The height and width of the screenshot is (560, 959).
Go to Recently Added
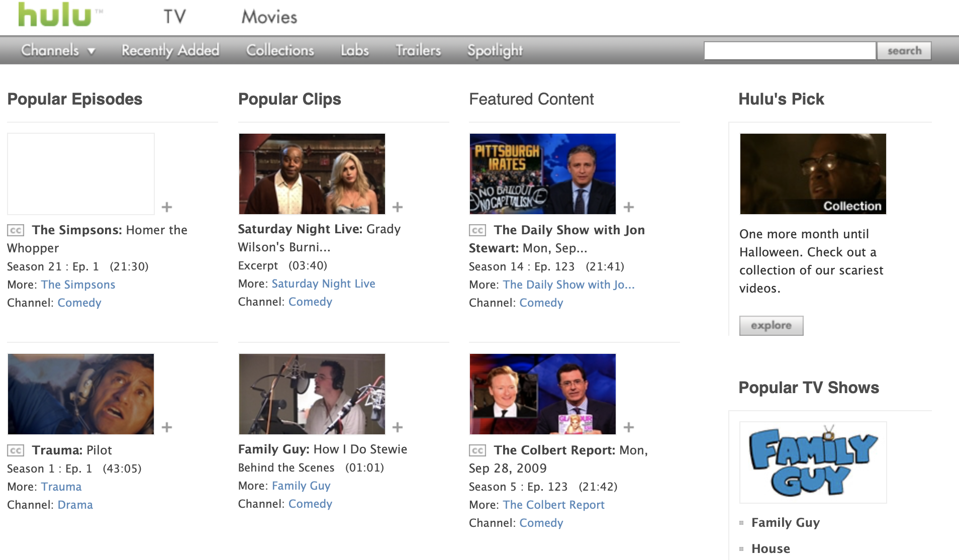point(170,50)
